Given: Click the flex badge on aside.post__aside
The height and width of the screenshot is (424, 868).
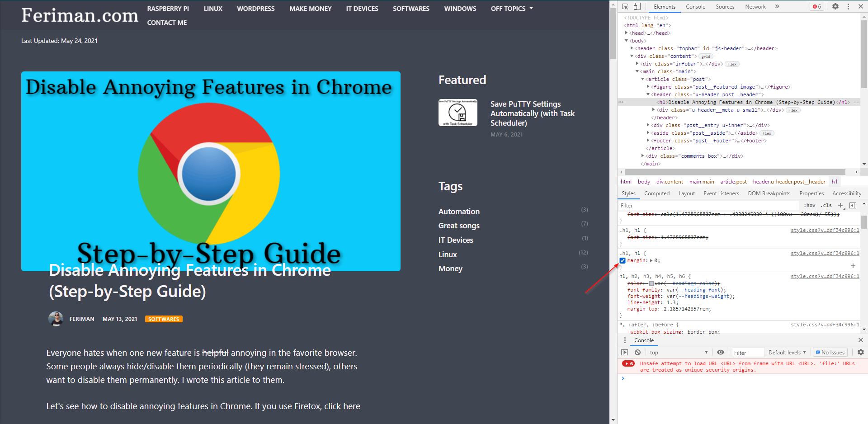Looking at the screenshot, I should click(x=767, y=133).
